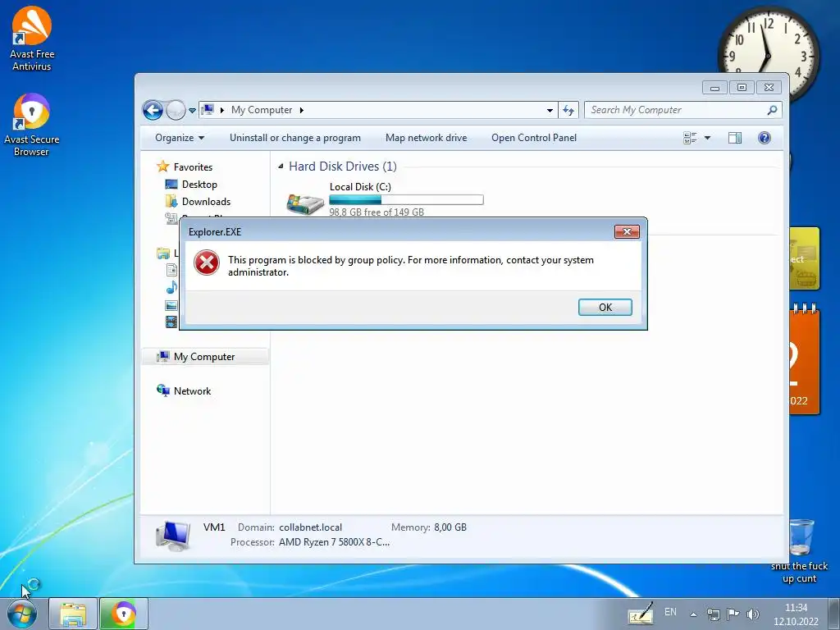Toggle the preview pane button
Screen dimensions: 840x630
pos(735,138)
